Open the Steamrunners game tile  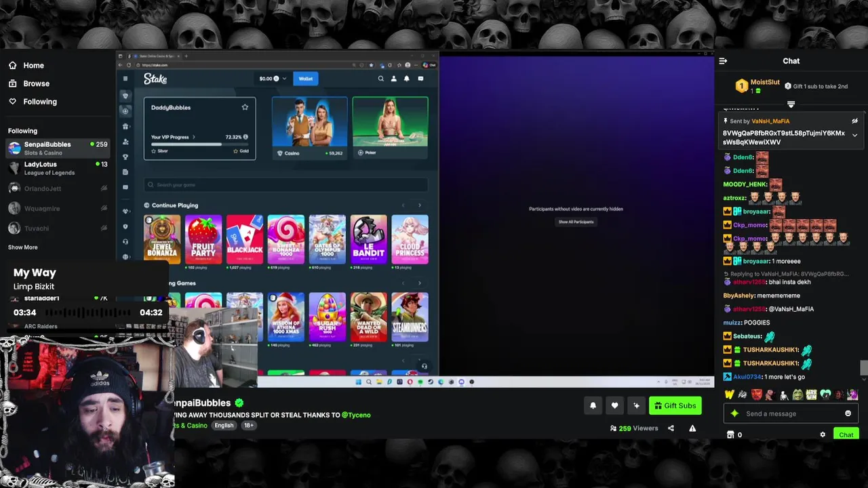[410, 317]
